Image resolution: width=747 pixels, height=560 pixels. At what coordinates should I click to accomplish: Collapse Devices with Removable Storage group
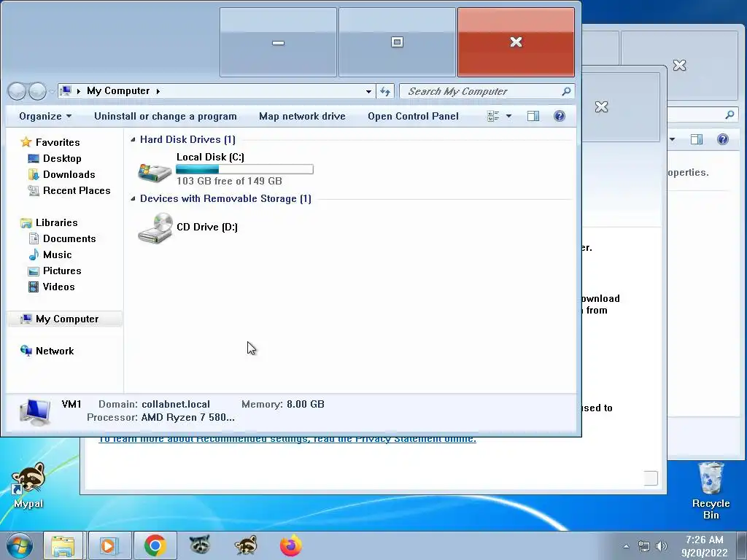coord(133,198)
